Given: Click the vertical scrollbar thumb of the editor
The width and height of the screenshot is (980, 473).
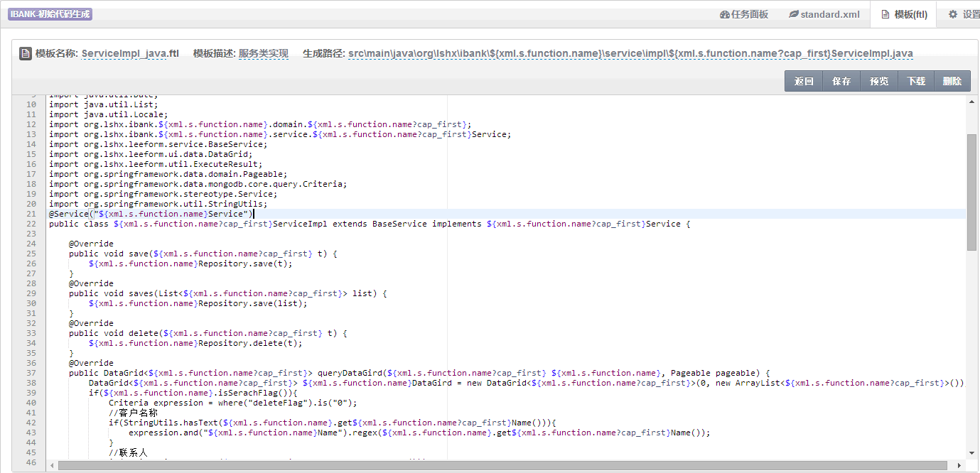Looking at the screenshot, I should click(x=971, y=192).
